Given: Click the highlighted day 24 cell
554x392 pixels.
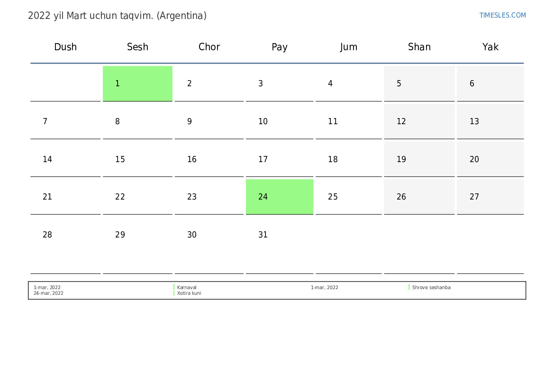Looking at the screenshot, I should pos(280,197).
